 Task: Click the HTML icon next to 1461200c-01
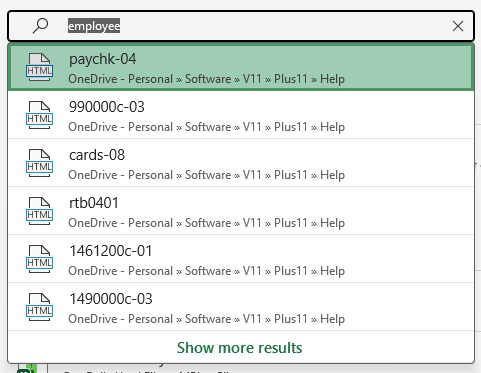pyautogui.click(x=39, y=259)
